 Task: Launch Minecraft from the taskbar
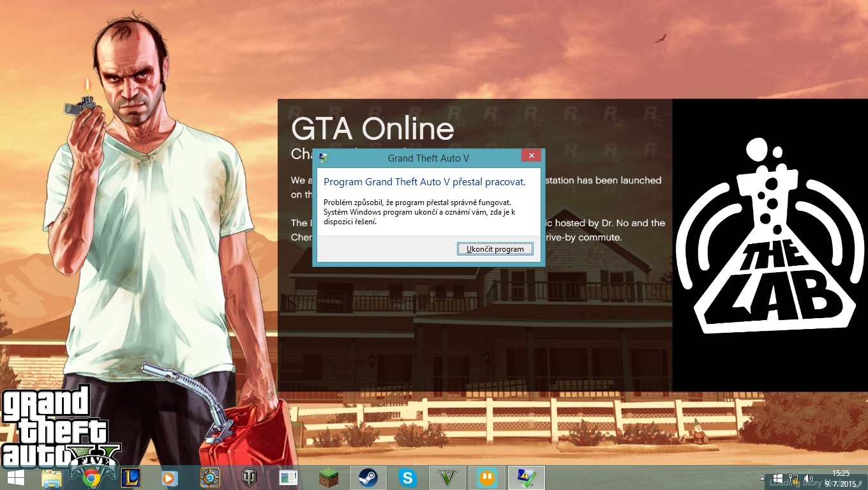(328, 478)
